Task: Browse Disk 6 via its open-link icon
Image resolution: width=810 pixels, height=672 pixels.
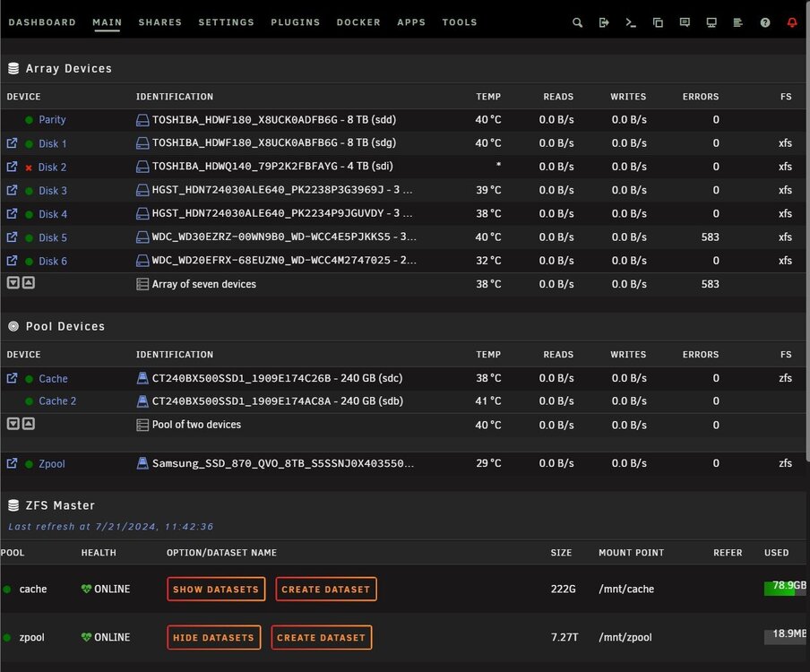Action: click(x=12, y=261)
